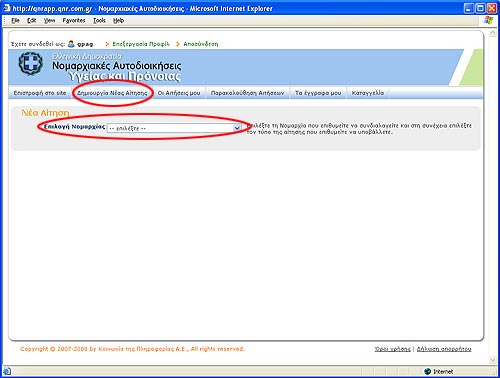500x378 pixels.
Task: Open the Τα έγγραφα μου tab
Action: click(x=318, y=93)
